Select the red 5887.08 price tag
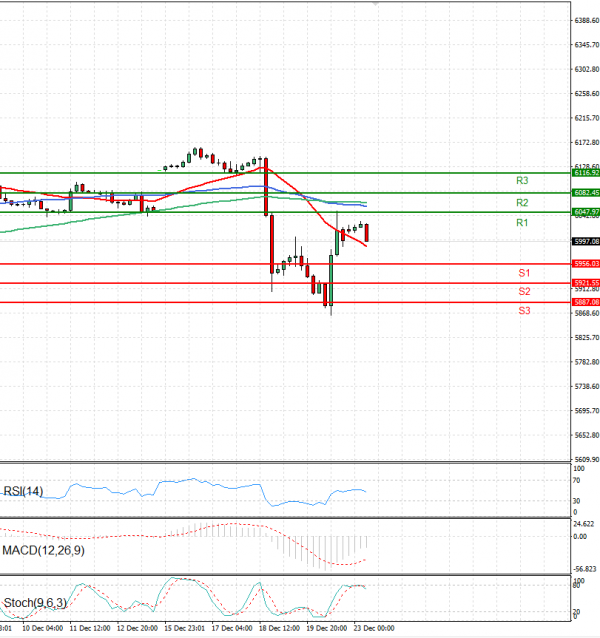The width and height of the screenshot is (600, 638). tap(586, 302)
